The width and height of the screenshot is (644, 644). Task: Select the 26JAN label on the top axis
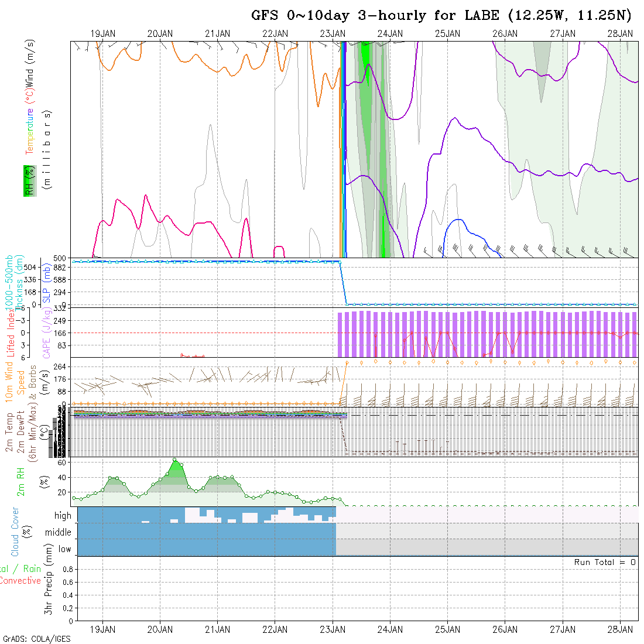[505, 34]
